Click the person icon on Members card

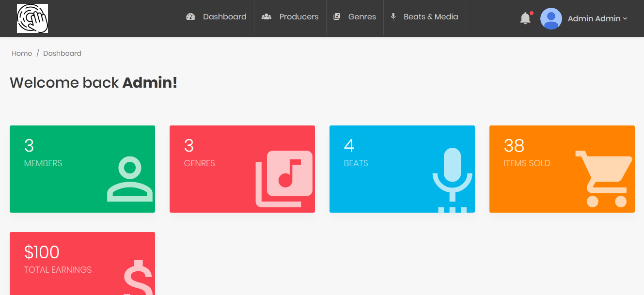130,179
